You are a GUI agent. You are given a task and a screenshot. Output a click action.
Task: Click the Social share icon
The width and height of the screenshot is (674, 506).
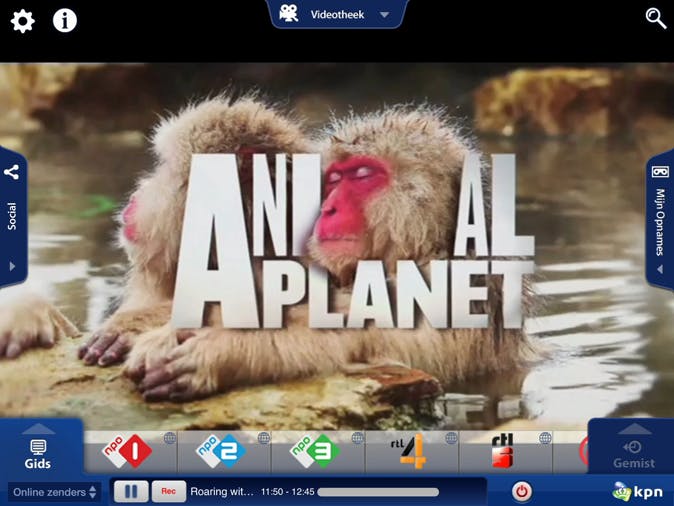tap(12, 172)
